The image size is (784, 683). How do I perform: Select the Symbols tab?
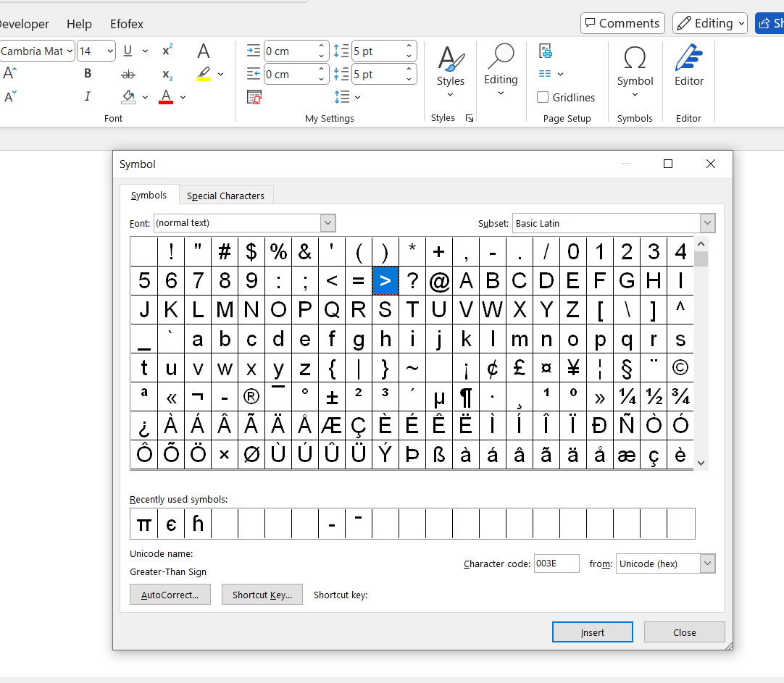[149, 195]
